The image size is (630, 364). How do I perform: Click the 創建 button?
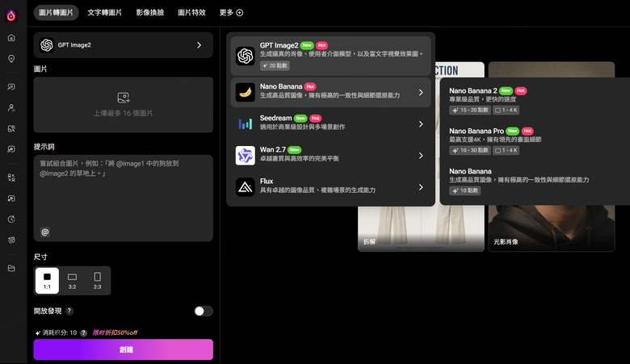[x=124, y=349]
